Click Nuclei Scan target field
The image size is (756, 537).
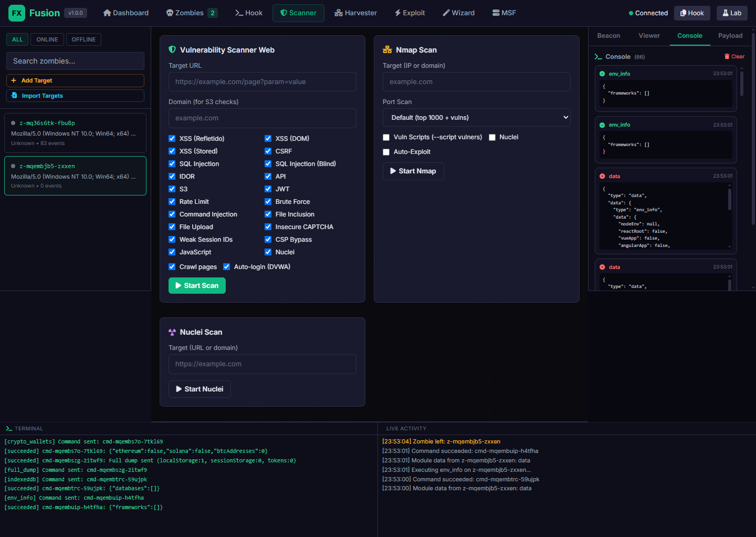click(x=262, y=364)
